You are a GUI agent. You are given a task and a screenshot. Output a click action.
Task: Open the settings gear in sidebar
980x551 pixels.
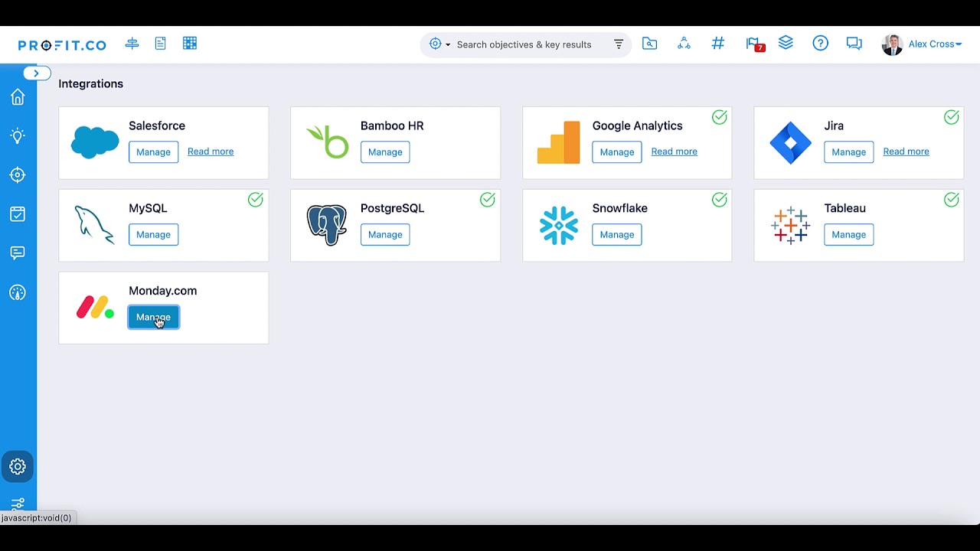pos(18,467)
